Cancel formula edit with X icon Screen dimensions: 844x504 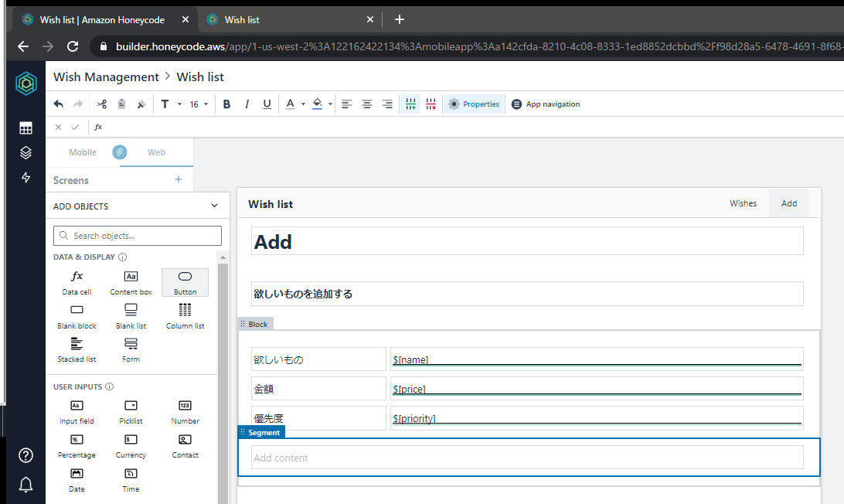[x=58, y=127]
